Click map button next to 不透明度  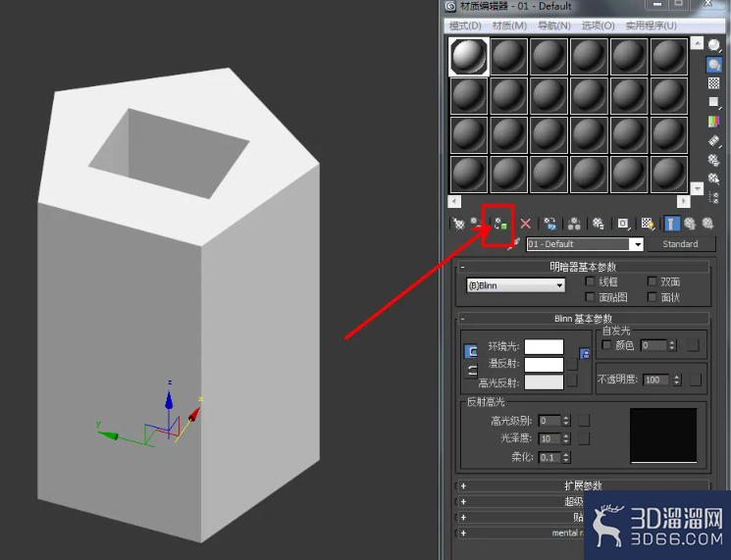tap(695, 380)
